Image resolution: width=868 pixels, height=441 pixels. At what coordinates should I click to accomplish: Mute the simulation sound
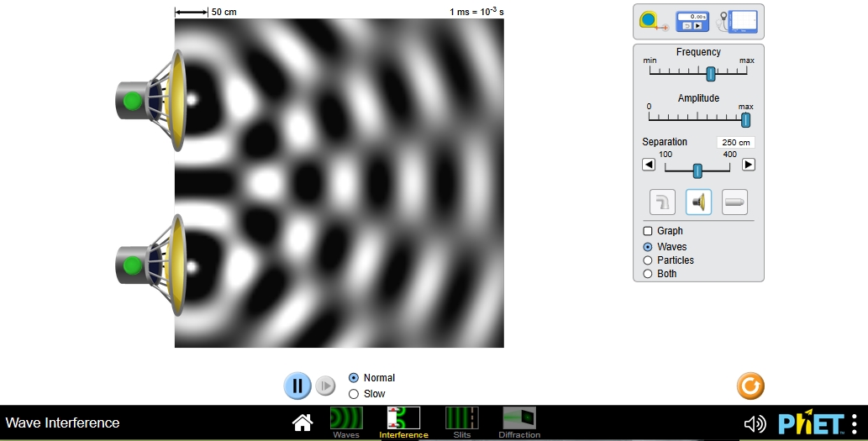pos(755,424)
